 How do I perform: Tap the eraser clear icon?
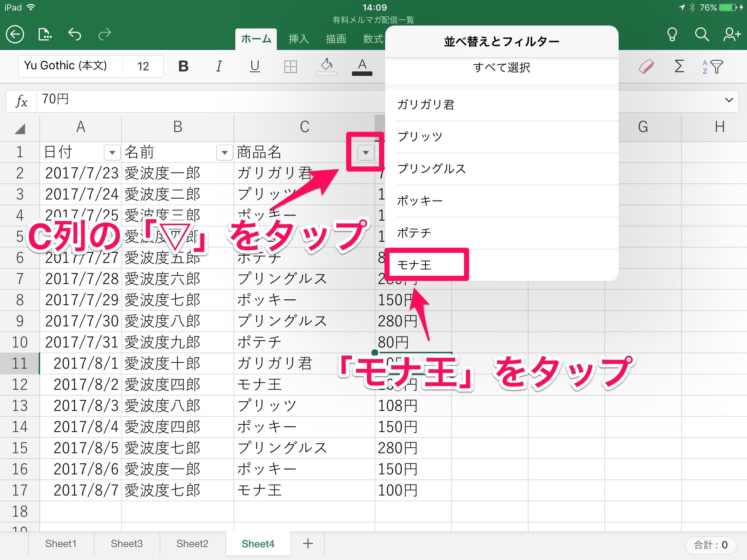coord(646,66)
